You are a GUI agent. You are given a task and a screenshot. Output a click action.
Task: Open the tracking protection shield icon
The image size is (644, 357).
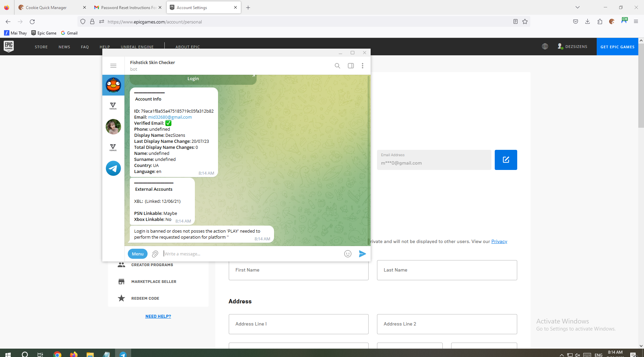pos(83,22)
